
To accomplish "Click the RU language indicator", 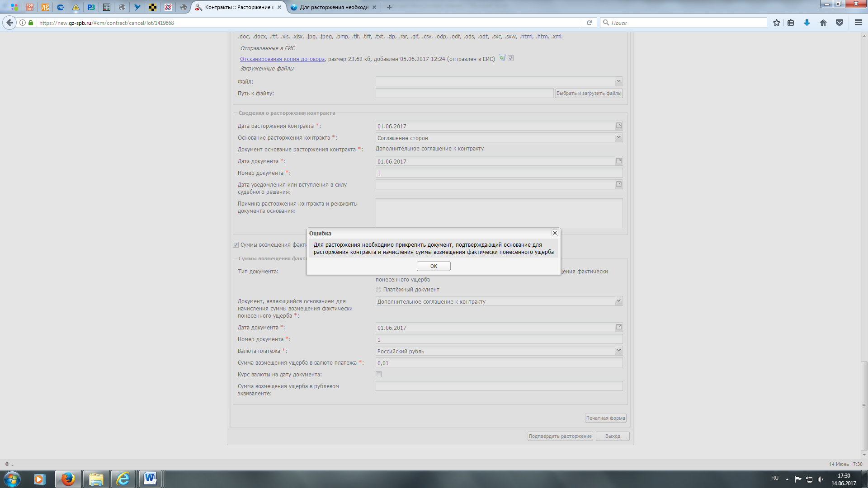I will pos(775,478).
